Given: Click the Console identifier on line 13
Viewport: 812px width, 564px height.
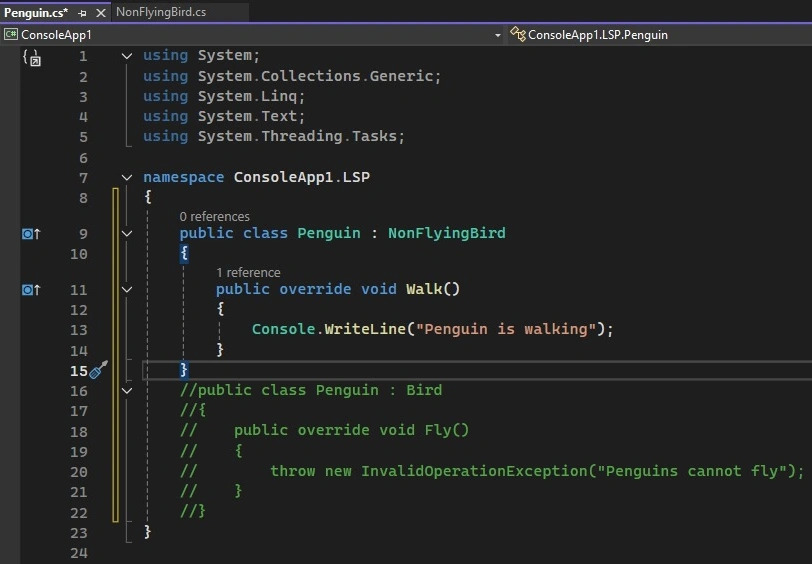Looking at the screenshot, I should coord(283,329).
